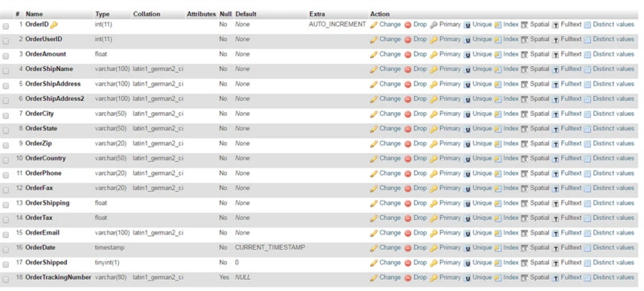Click the timestamp type of OrderDate
Viewport: 644px width, 291px height.
109,247
